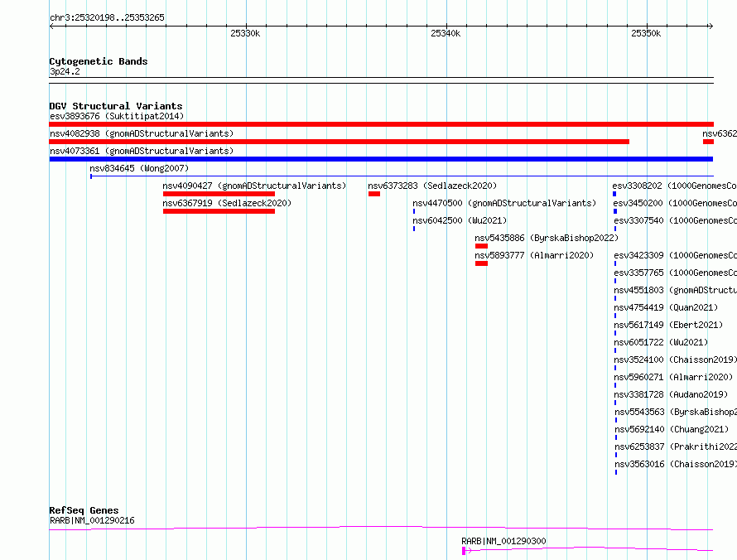The width and height of the screenshot is (737, 560).
Task: Click esv3423309 variant label
Action: click(676, 255)
